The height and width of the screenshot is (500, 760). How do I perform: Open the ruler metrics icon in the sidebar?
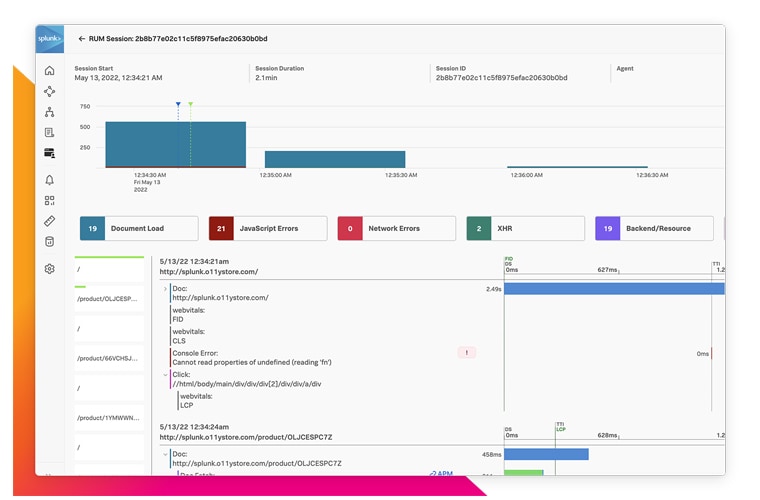(x=49, y=221)
